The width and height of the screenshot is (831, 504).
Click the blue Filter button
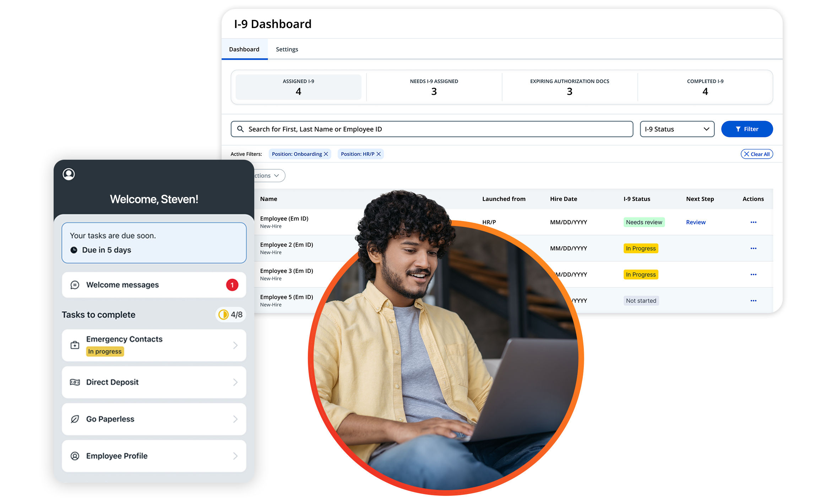(747, 129)
